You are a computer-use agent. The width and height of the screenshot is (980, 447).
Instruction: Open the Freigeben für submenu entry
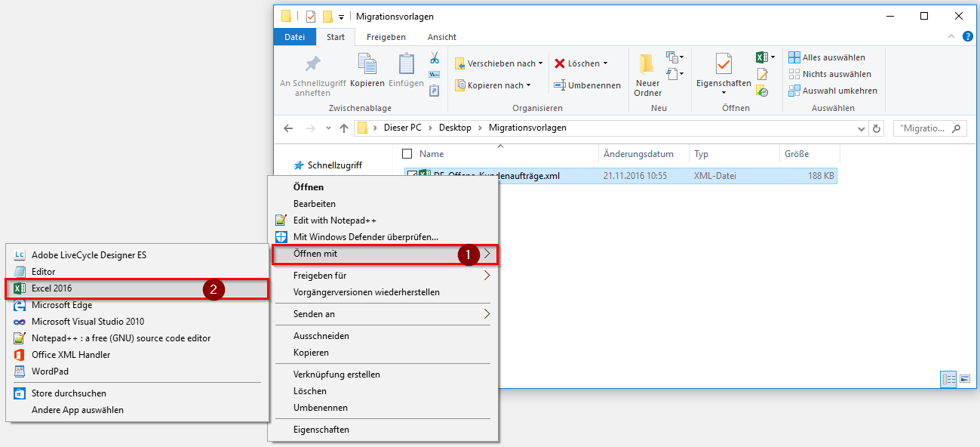(384, 276)
